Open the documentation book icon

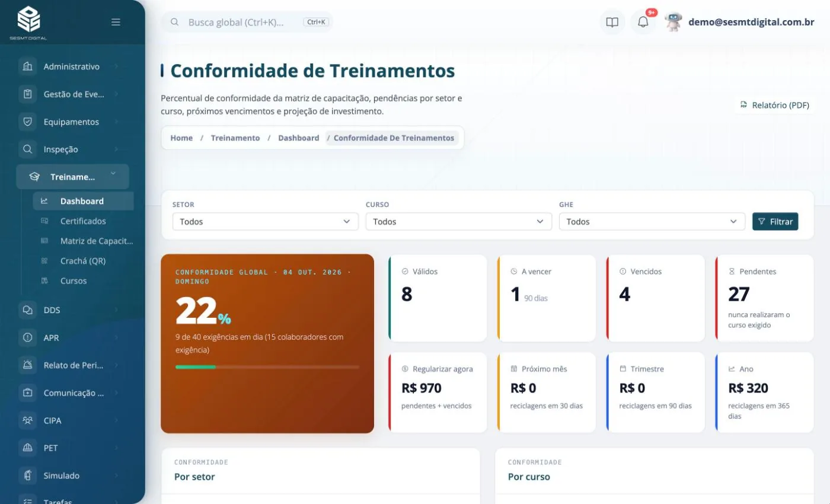point(612,23)
